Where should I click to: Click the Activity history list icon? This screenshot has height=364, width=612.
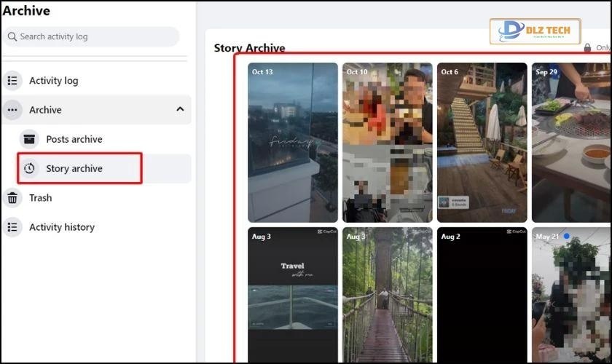[x=12, y=227]
